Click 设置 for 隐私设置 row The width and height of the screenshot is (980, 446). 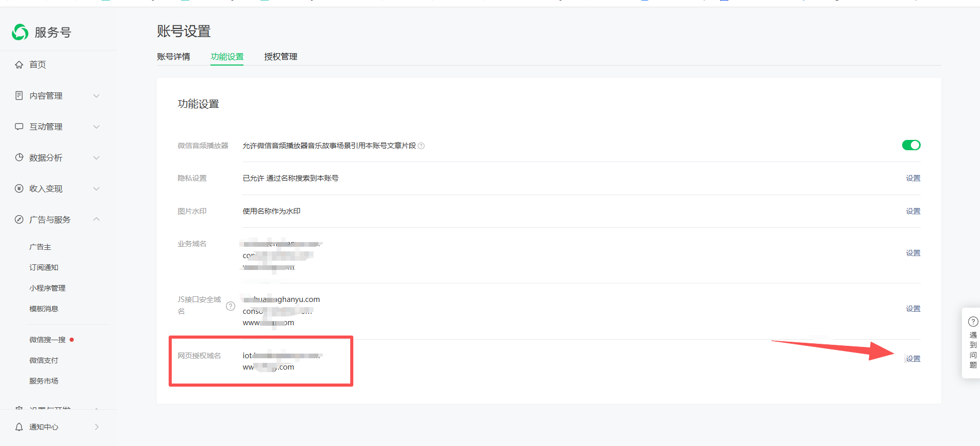click(913, 178)
